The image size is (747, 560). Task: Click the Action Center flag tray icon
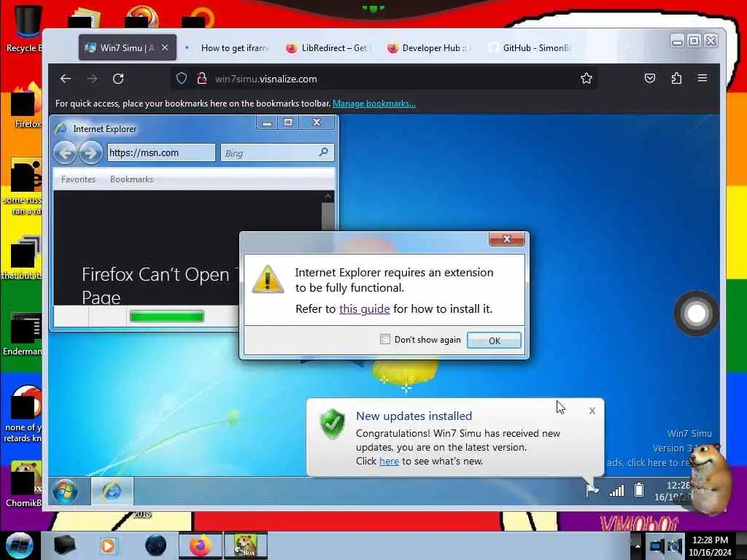point(592,489)
